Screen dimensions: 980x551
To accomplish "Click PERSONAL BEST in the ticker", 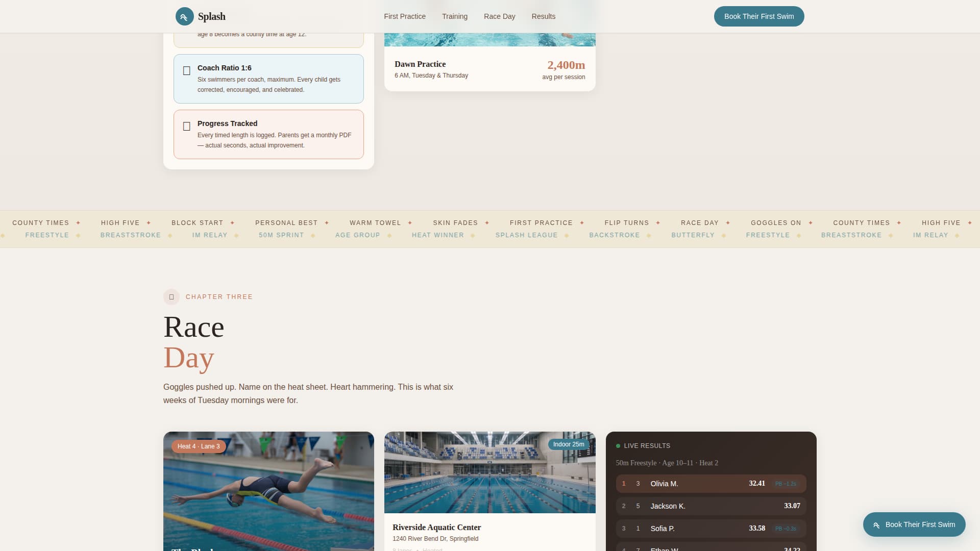I will click(x=286, y=223).
